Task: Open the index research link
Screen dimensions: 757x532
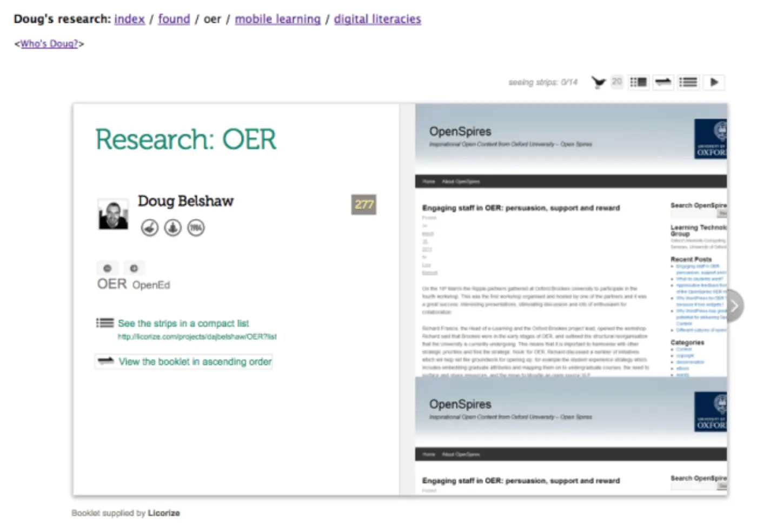Action: click(129, 19)
